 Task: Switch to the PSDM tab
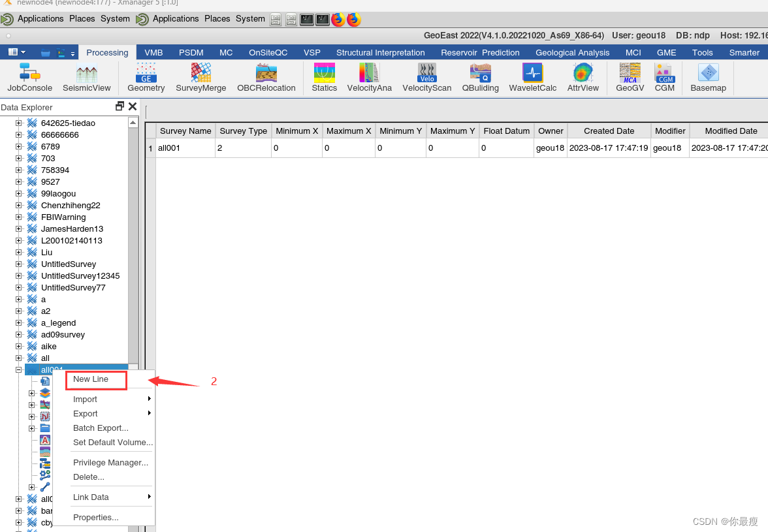(x=191, y=52)
